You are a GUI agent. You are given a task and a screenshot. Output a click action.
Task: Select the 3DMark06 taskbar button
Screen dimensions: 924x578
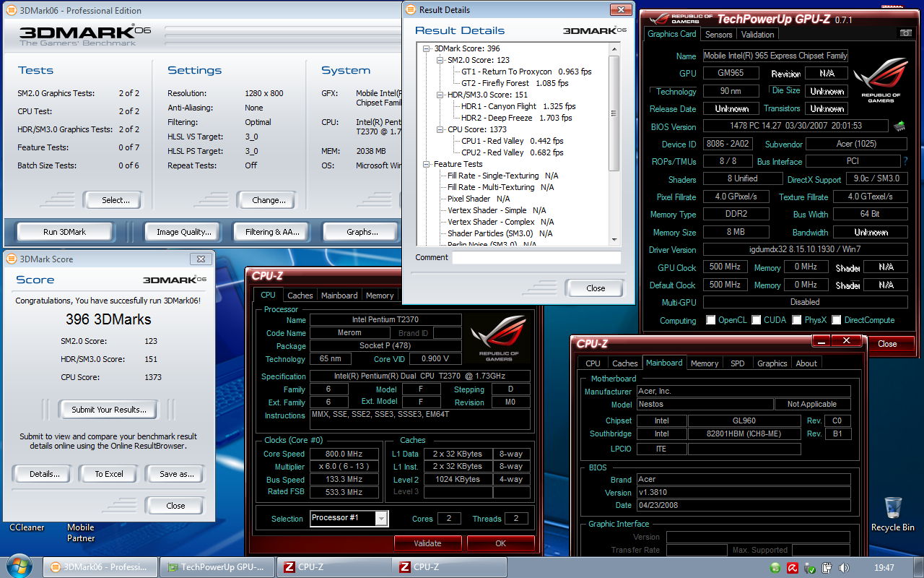pos(100,567)
